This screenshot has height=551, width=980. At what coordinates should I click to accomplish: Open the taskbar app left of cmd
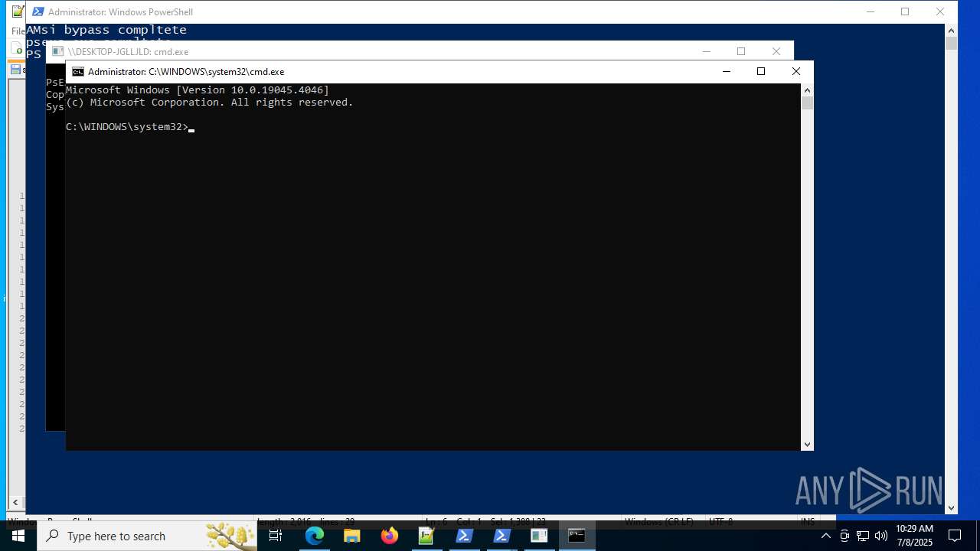coord(539,536)
